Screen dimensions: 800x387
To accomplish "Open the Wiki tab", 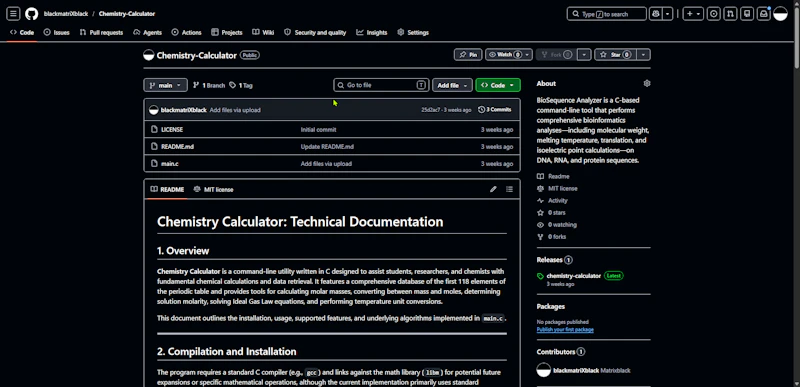I will 263,32.
